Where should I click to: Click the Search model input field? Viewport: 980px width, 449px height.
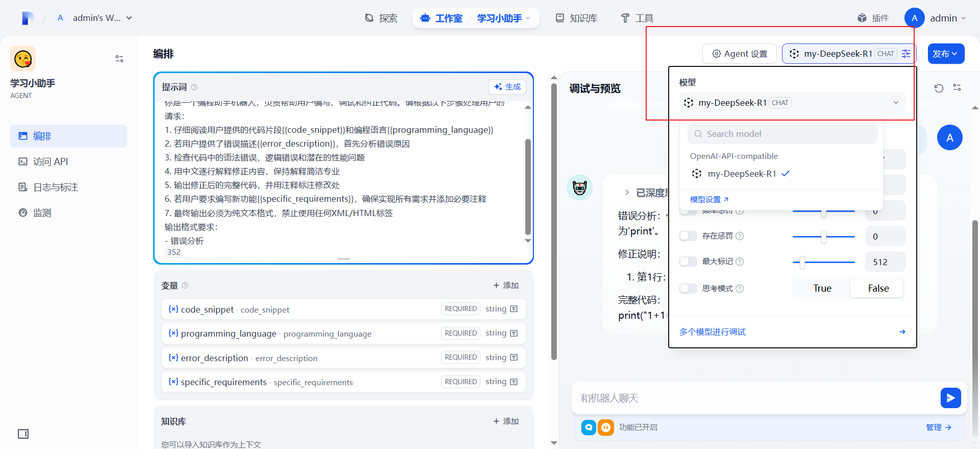(782, 134)
